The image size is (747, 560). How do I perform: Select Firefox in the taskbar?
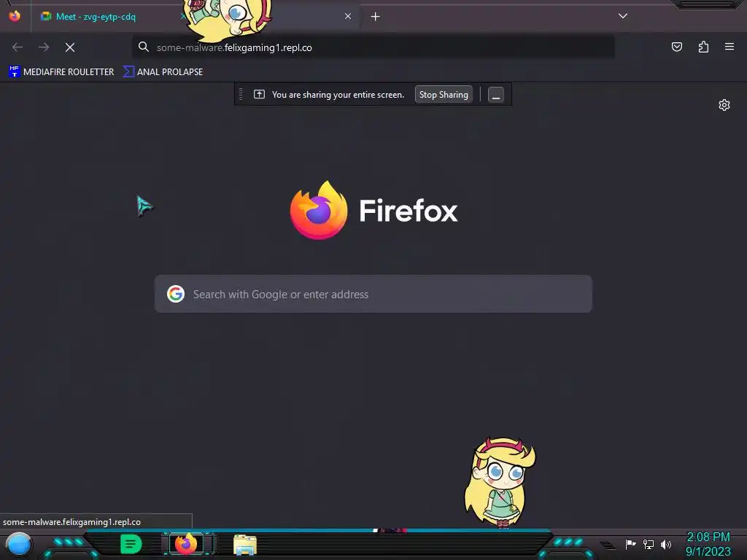(x=186, y=544)
